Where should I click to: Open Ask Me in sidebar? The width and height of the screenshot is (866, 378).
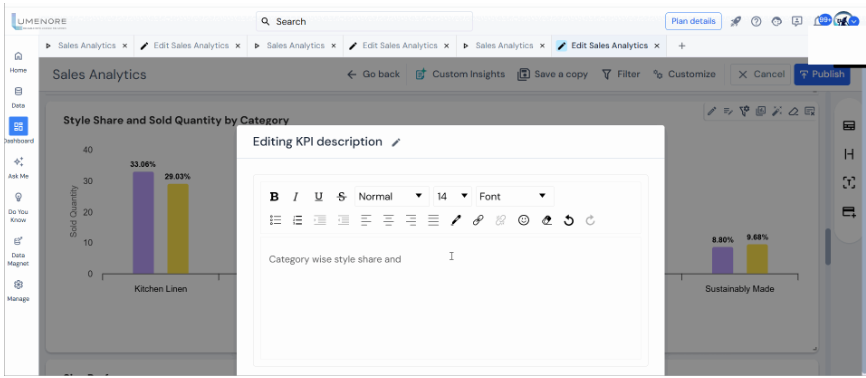[x=18, y=167]
